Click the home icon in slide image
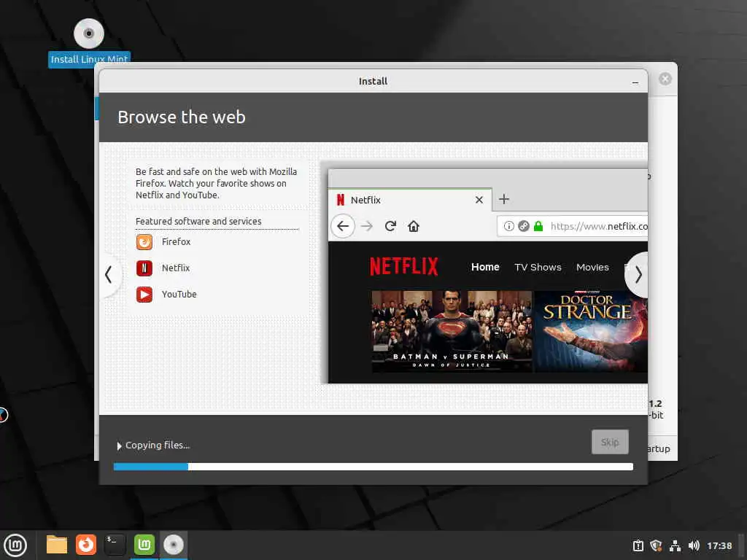747x560 pixels. 414,226
